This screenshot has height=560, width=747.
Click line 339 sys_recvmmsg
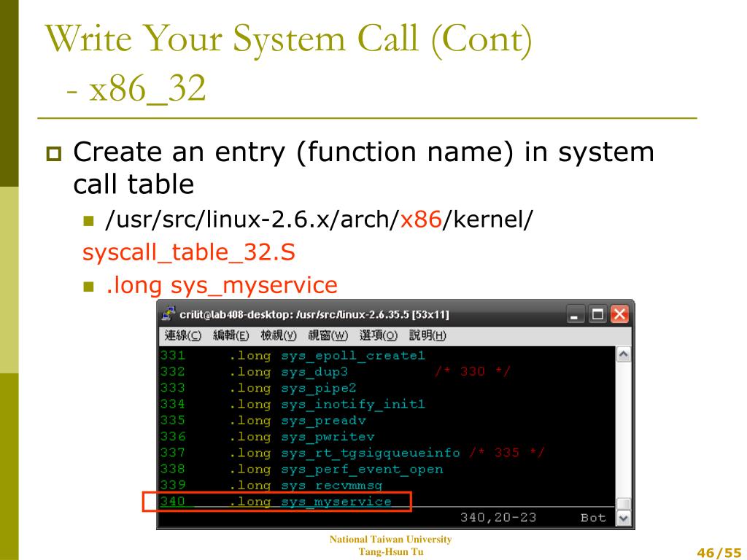tap(271, 485)
